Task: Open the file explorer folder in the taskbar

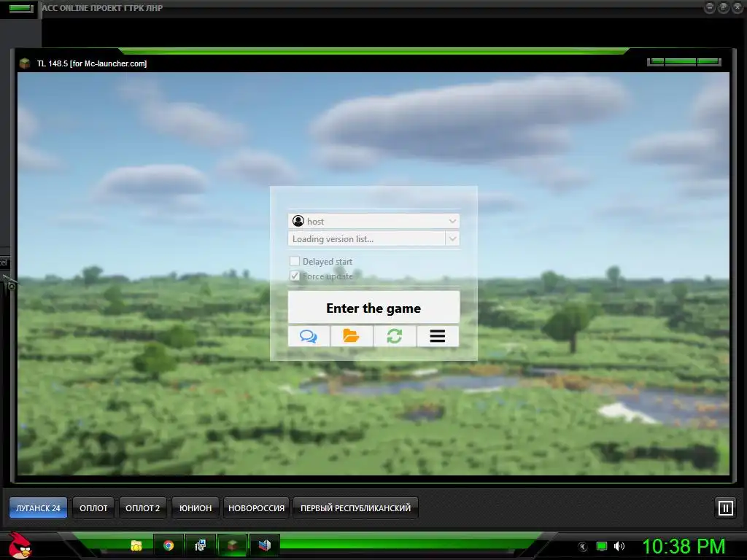Action: (136, 545)
